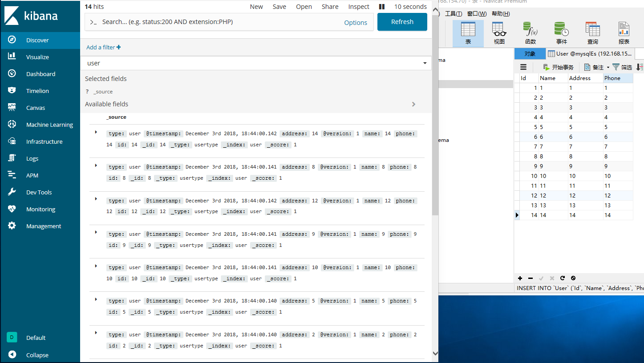644x363 pixels.
Task: Select Navicat 查询 (Query) toolbar icon
Action: click(x=593, y=33)
